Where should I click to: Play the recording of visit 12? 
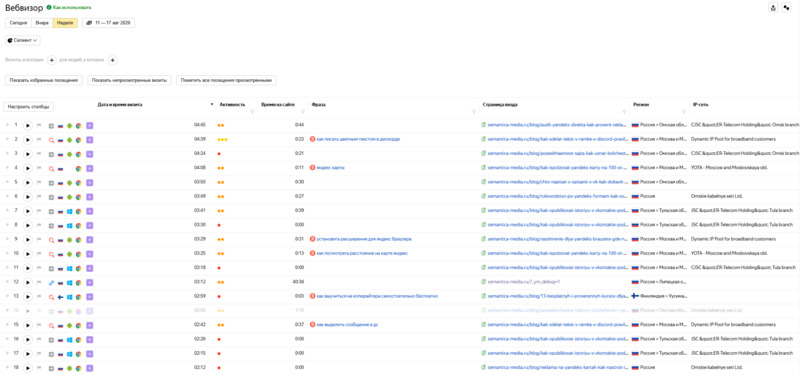point(28,282)
